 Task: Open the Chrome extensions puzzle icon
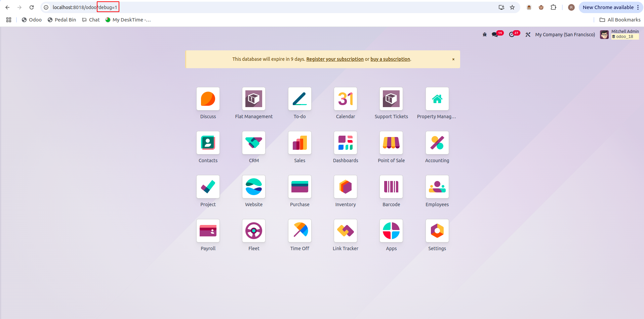click(x=553, y=7)
